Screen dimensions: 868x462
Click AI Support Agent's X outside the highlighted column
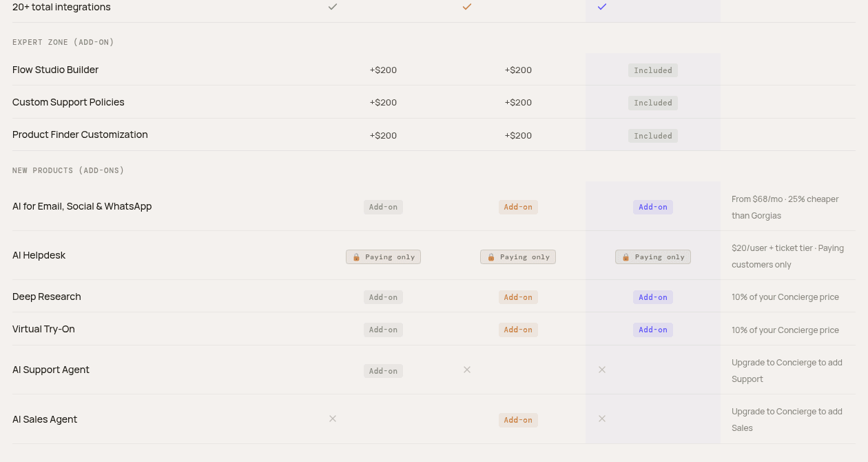[x=467, y=370]
